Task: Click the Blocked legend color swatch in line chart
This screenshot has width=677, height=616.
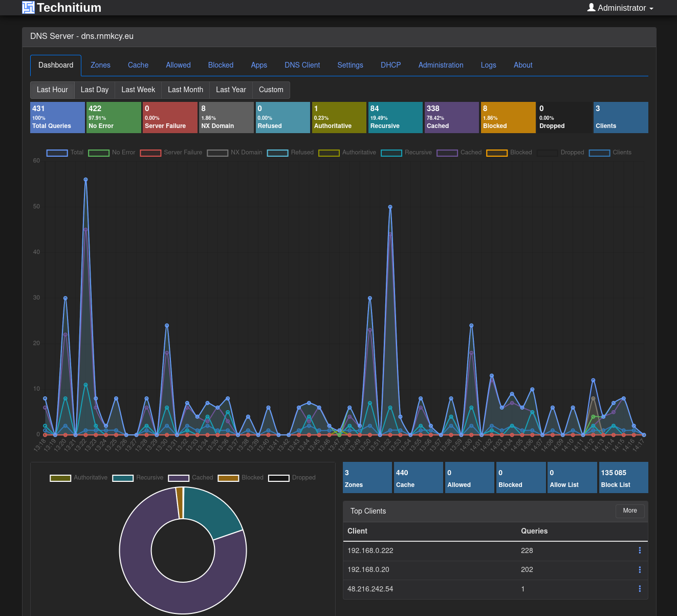Action: click(x=496, y=153)
